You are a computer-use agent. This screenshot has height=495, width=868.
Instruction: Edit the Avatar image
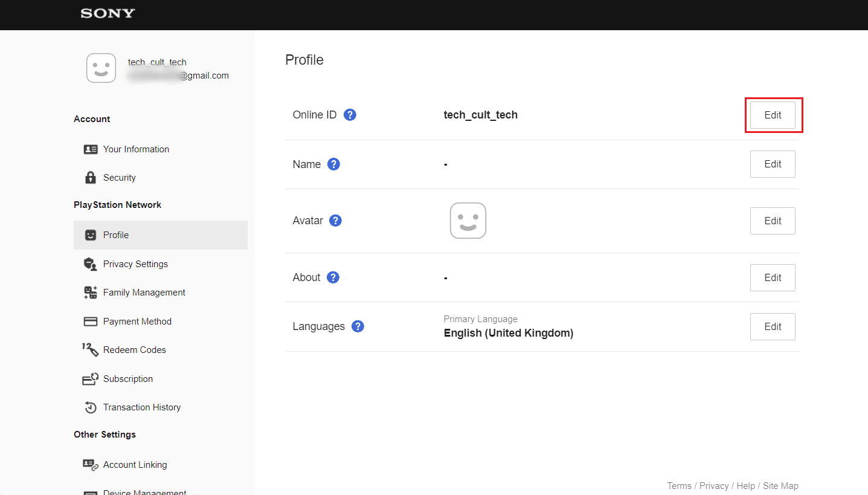coord(773,221)
